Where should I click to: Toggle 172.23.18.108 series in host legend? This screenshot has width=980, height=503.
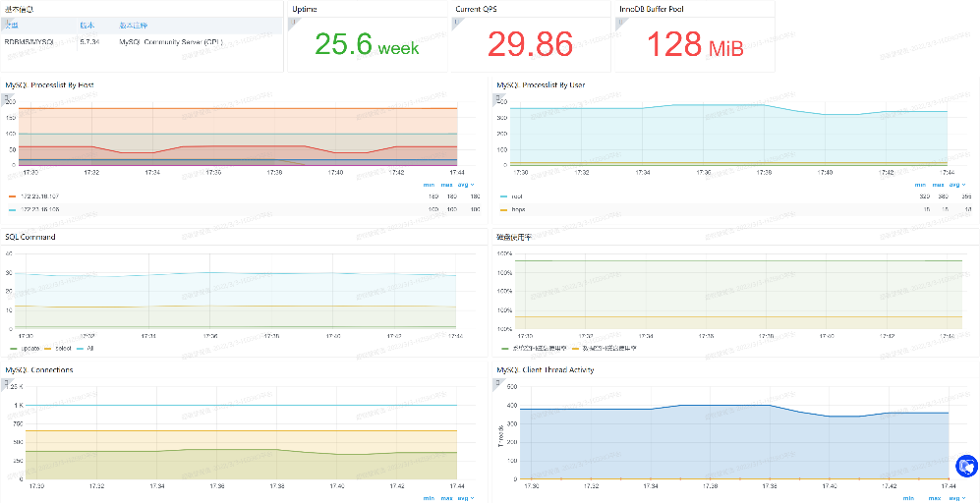(40, 209)
